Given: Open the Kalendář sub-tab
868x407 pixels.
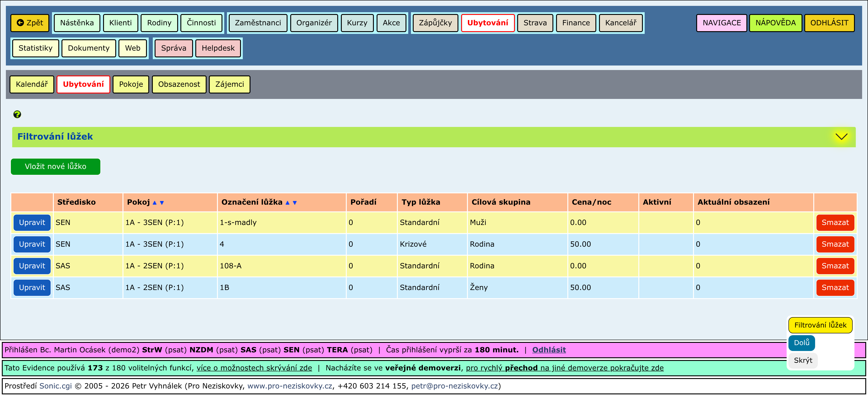Looking at the screenshot, I should (x=32, y=84).
